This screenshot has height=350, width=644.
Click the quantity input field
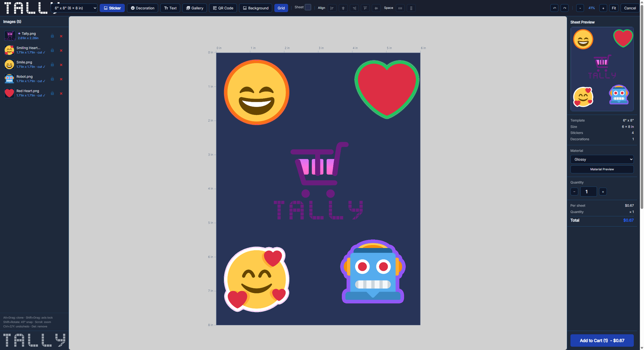tap(588, 192)
